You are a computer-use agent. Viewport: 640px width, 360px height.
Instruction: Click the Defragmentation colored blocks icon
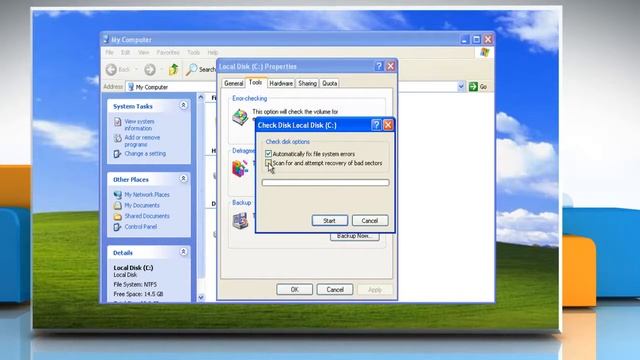click(240, 168)
